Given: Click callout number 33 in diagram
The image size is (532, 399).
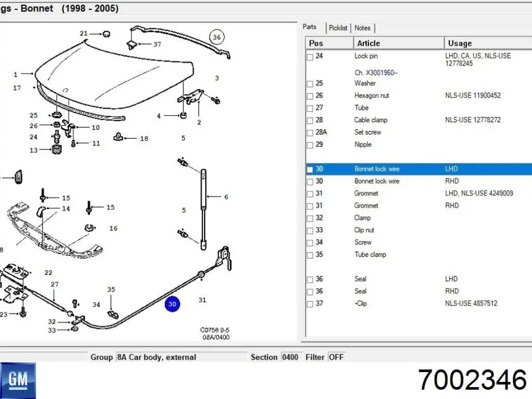Looking at the screenshot, I should (51, 330).
